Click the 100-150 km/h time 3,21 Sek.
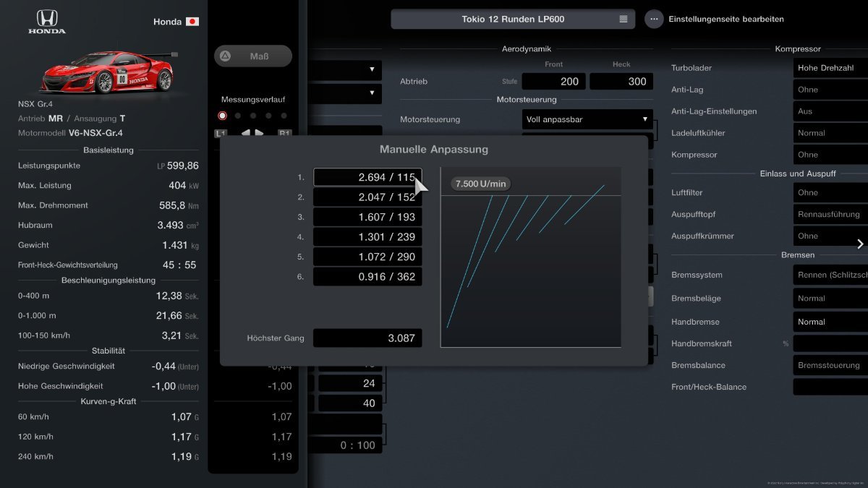 (180, 335)
